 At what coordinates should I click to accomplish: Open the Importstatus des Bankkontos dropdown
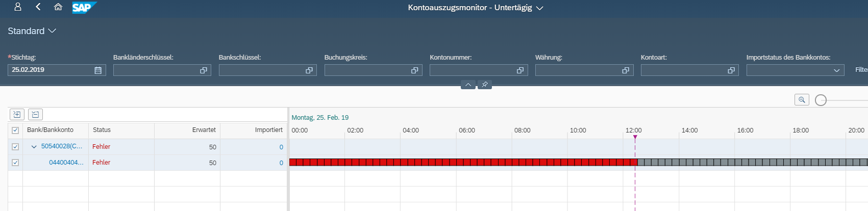click(x=836, y=70)
